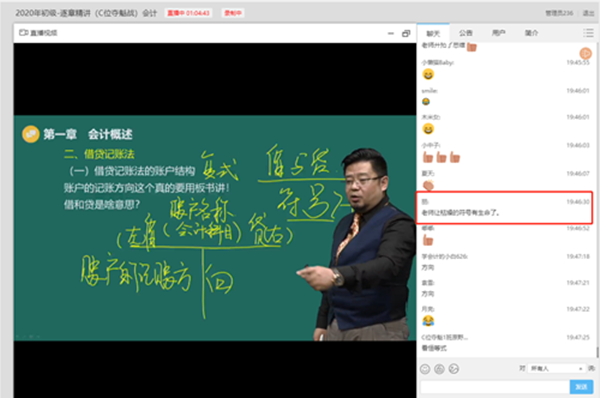600x398 pixels.
Task: Click the 管理员236 account name
Action: [x=559, y=13]
